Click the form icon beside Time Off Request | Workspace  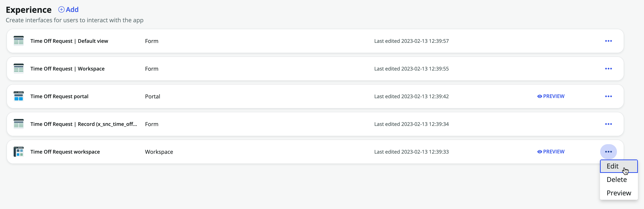click(x=18, y=68)
